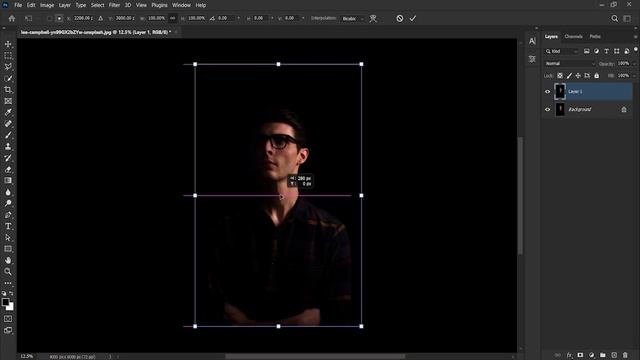Create a new layer

[614, 355]
